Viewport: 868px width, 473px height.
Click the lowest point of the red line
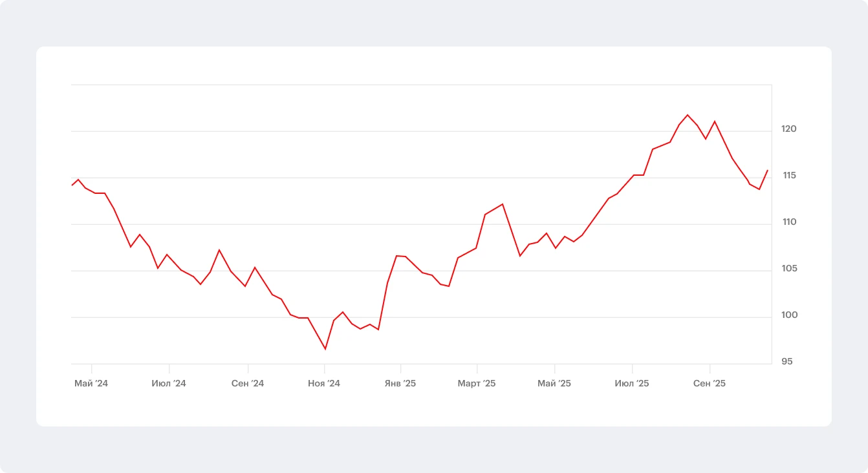pyautogui.click(x=325, y=349)
